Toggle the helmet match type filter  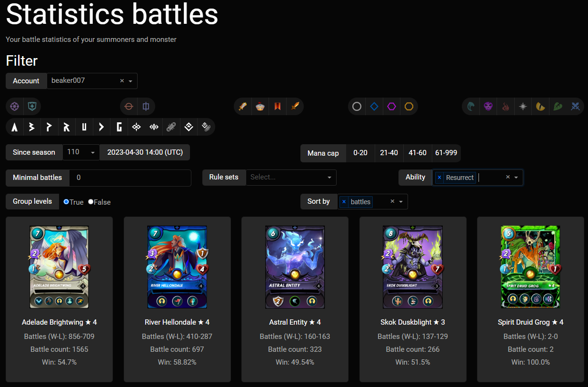[260, 107]
